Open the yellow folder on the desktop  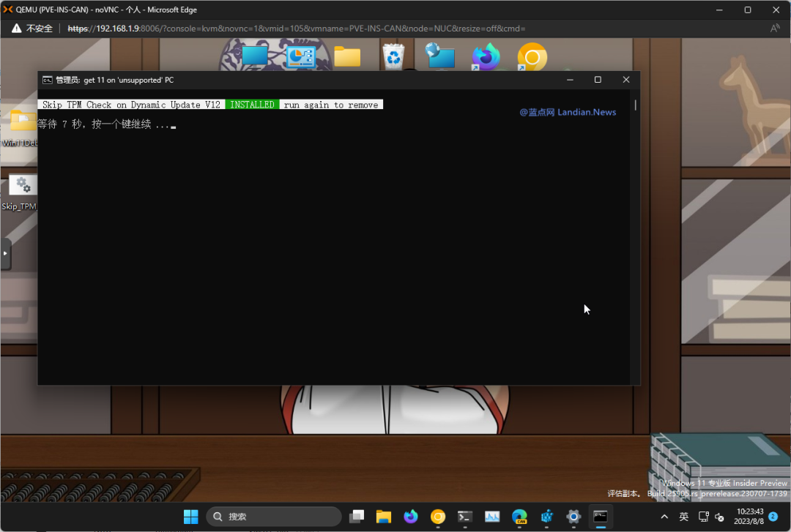tap(347, 57)
